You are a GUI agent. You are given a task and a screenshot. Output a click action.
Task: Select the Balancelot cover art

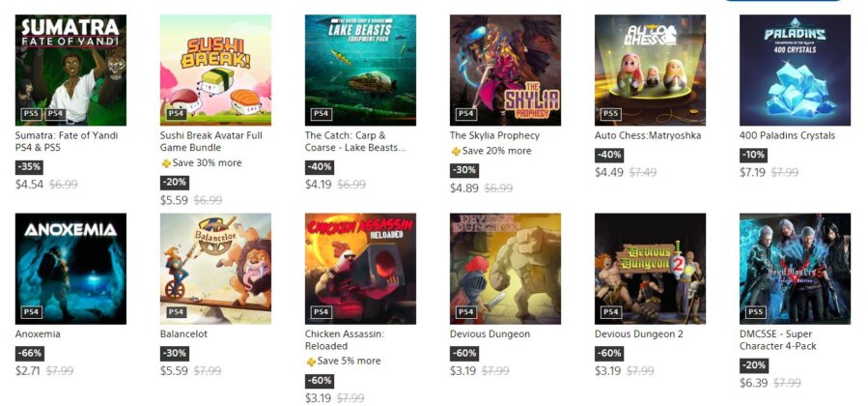coord(215,268)
